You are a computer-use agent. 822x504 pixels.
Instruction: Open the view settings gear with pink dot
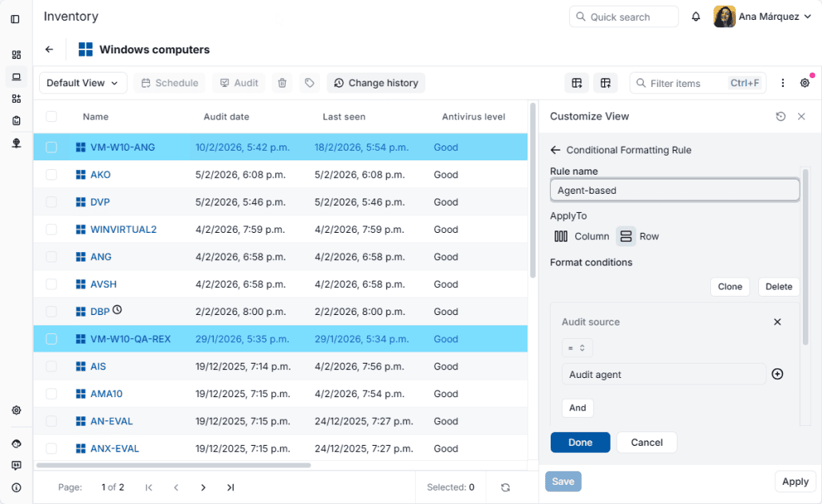pos(804,83)
